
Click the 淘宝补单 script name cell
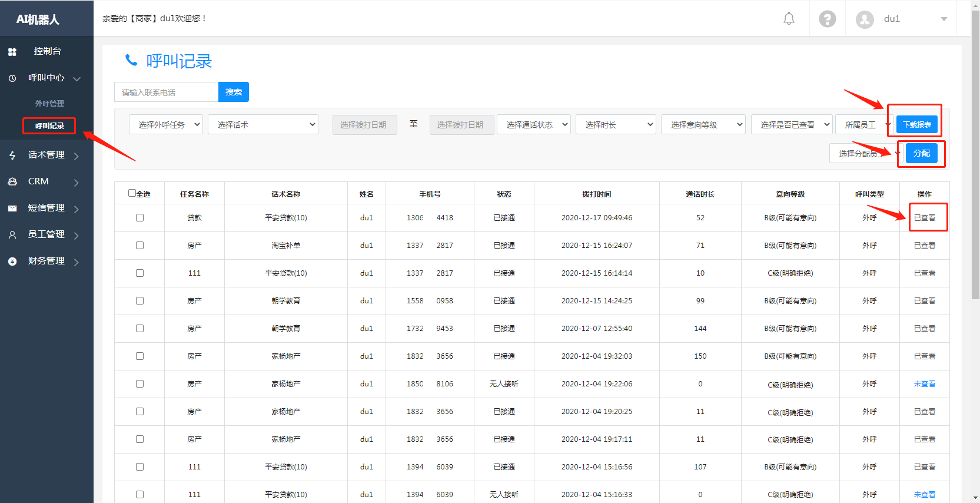pos(286,246)
